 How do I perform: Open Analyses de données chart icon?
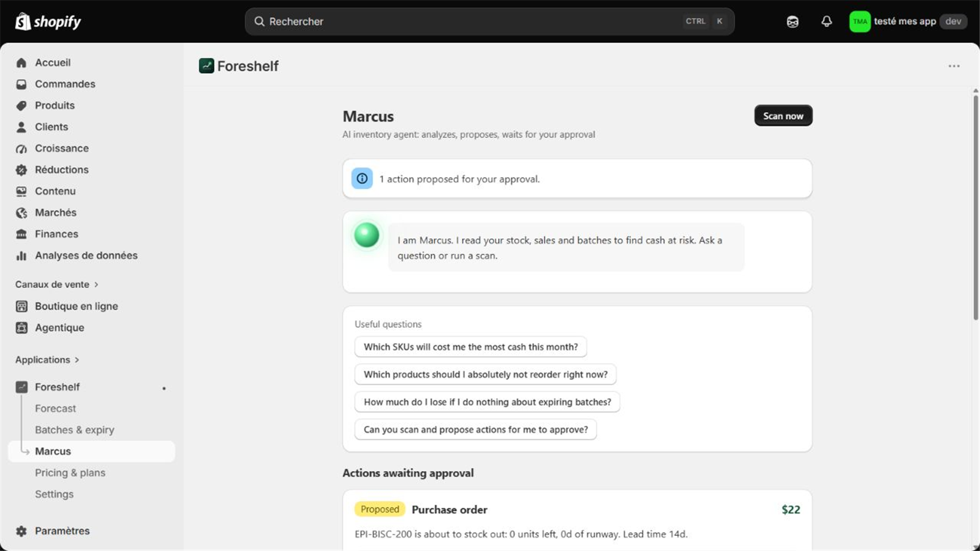[x=21, y=255]
